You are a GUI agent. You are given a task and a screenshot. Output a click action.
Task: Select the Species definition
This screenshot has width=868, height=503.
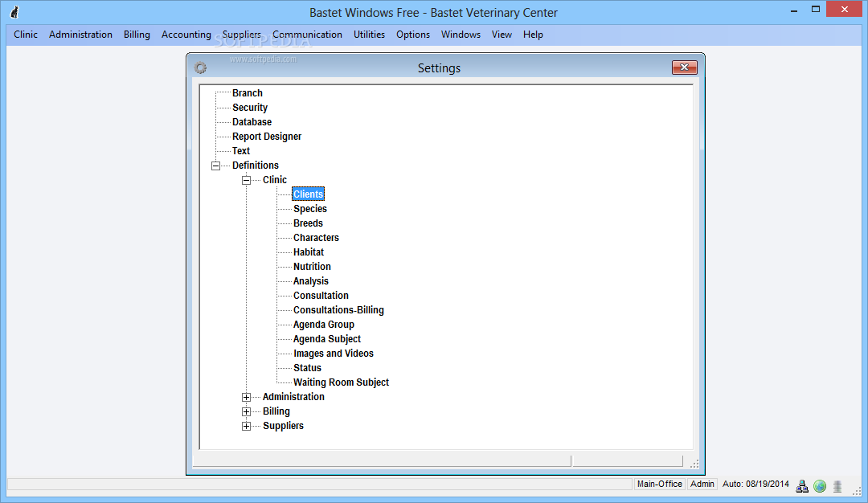(310, 209)
